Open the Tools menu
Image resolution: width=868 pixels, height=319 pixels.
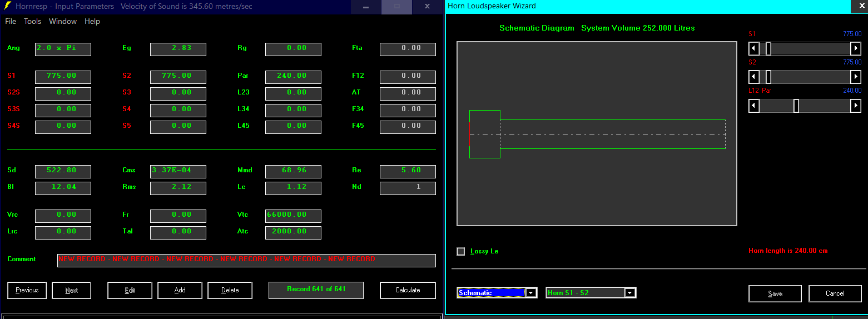click(x=32, y=21)
